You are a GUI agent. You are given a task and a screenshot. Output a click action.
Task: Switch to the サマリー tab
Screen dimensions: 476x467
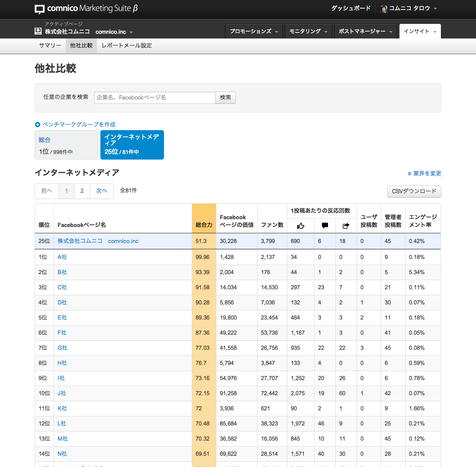point(50,45)
